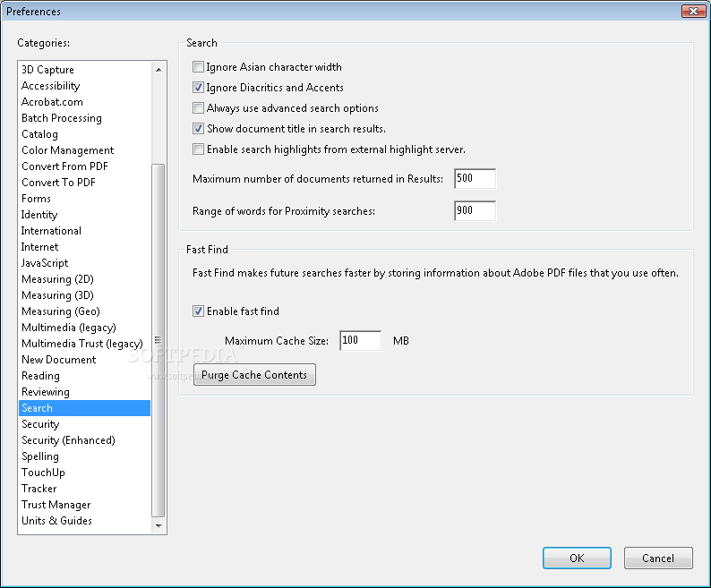Select the Trust Manager category

click(84, 505)
